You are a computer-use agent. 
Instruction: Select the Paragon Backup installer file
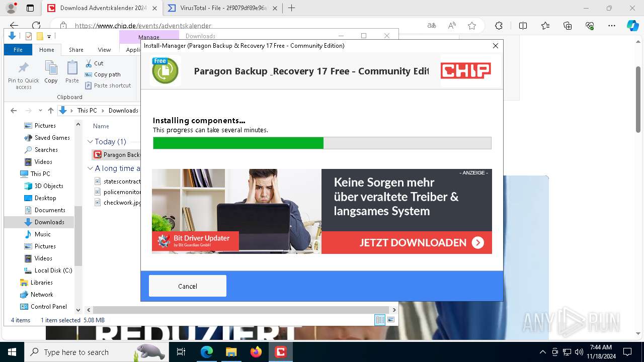click(117, 154)
